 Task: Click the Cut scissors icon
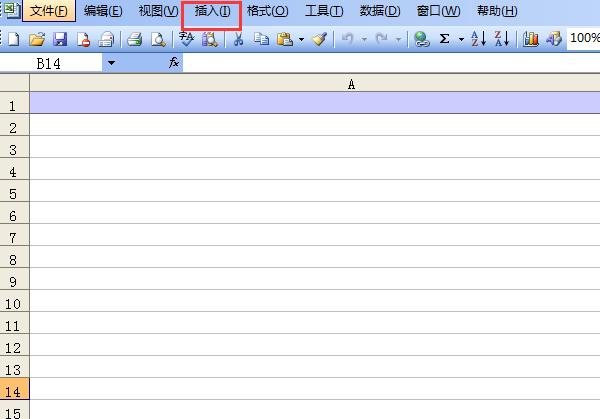pyautogui.click(x=238, y=39)
